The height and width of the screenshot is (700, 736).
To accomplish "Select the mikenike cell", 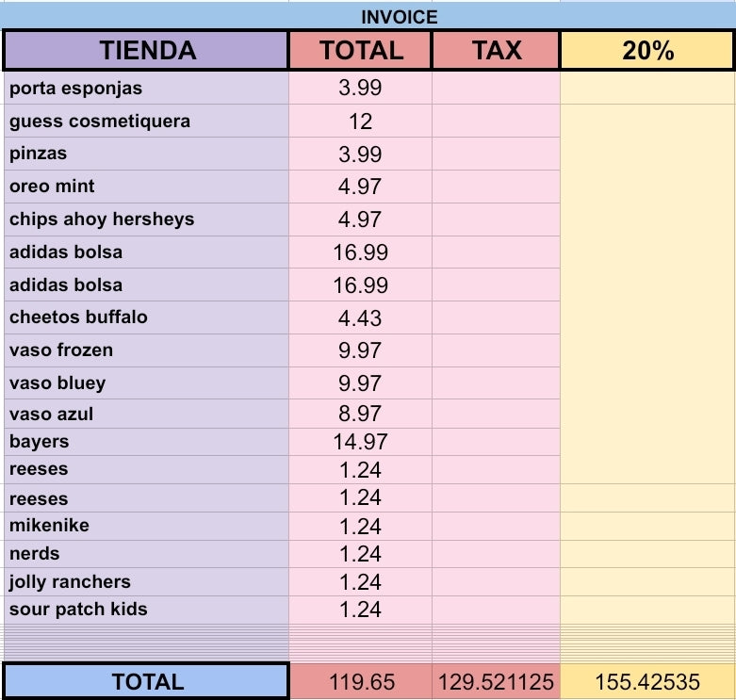I will click(146, 526).
